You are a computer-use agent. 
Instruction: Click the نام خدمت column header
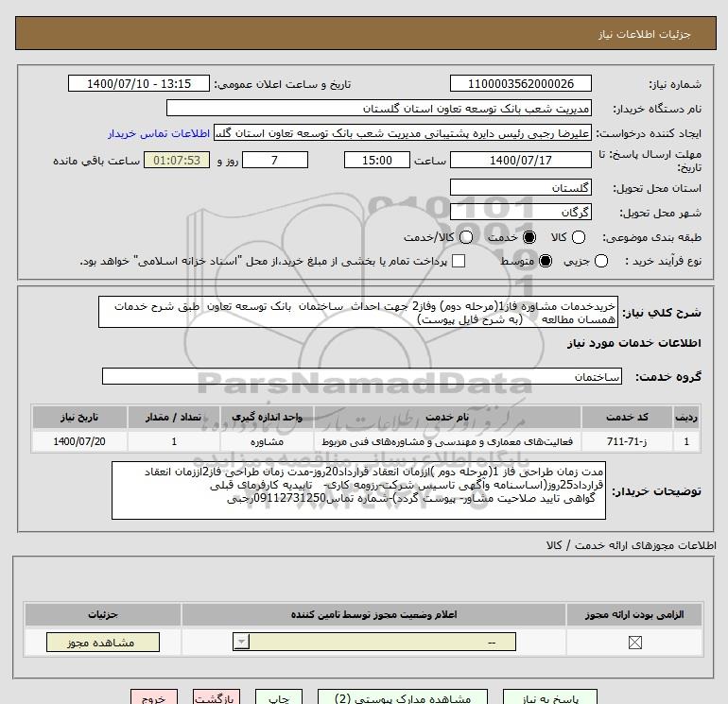click(x=447, y=417)
